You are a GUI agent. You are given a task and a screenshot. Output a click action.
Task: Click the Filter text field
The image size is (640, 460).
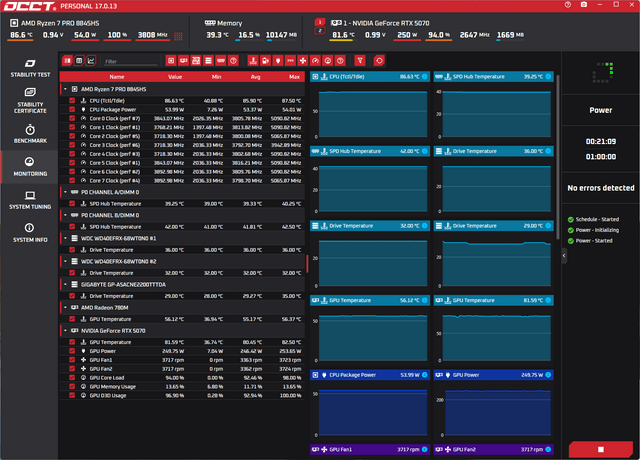130,61
